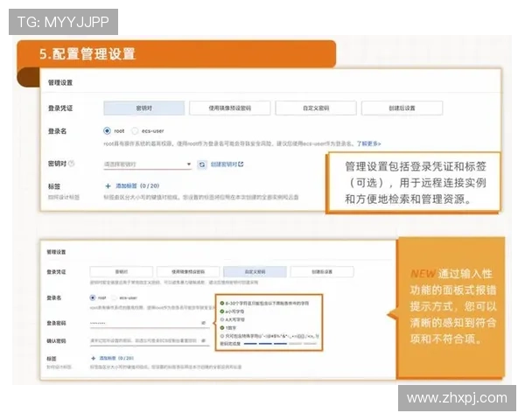This screenshot has width=525, height=420.
Task: Click help icon next to 密钥对 label
Action: (x=72, y=164)
